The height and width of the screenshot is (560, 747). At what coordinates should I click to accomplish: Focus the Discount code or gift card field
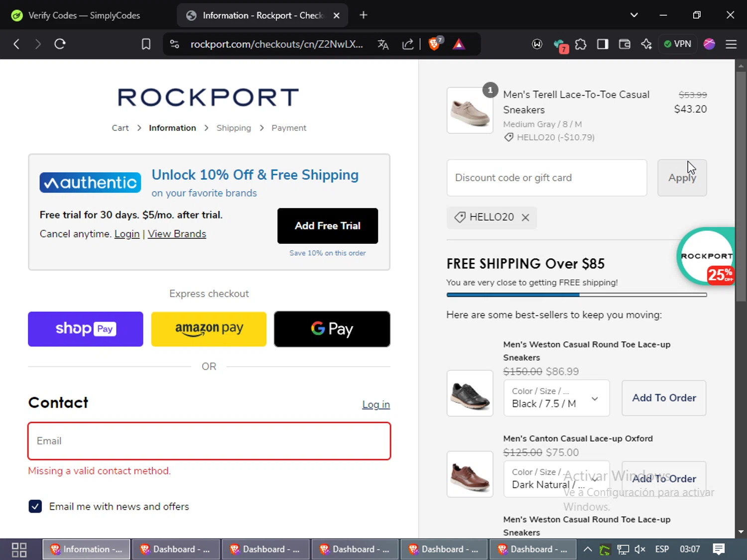point(547,178)
